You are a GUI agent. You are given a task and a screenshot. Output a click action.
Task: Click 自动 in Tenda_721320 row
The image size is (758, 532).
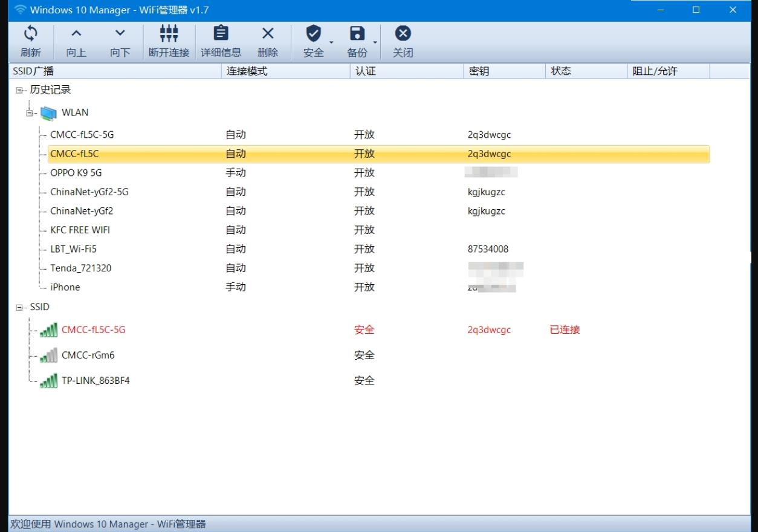(x=236, y=268)
